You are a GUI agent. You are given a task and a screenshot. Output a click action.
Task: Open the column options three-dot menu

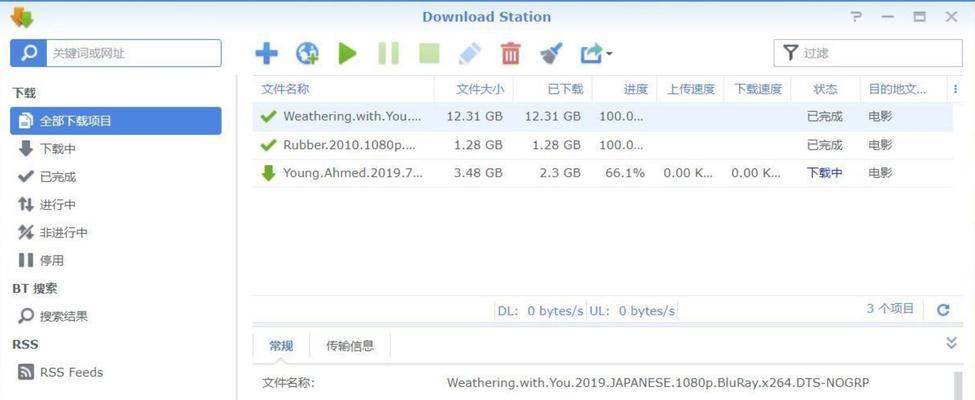point(955,89)
